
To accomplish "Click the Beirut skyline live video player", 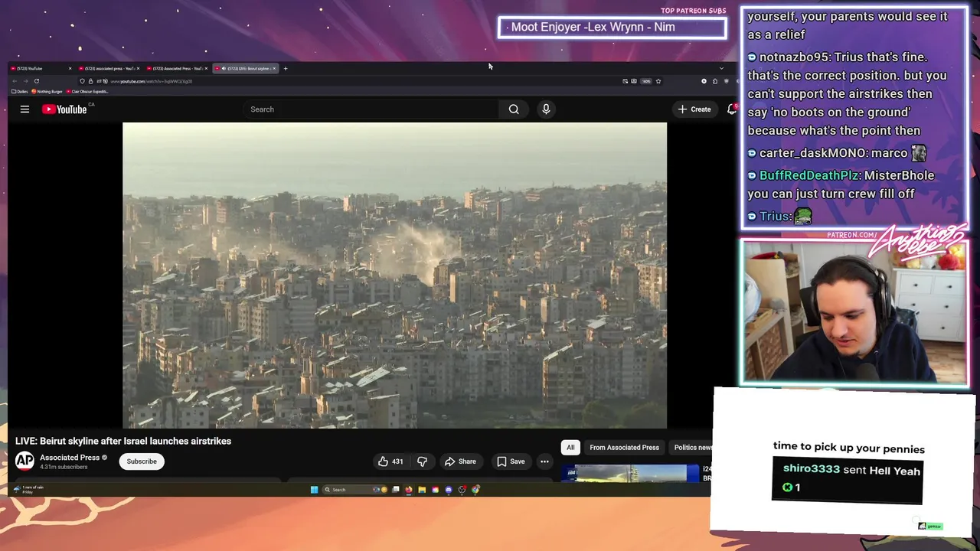I will [394, 275].
